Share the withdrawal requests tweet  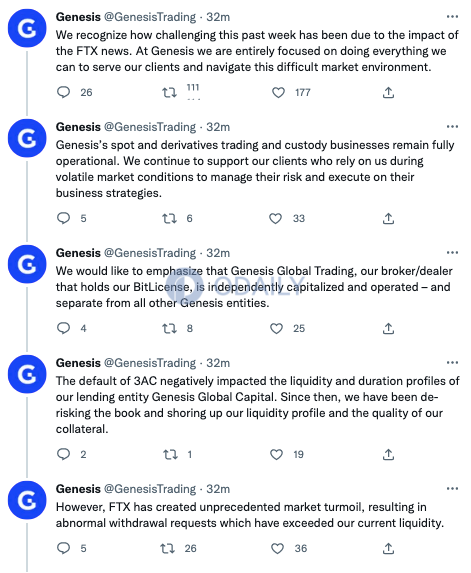coord(388,548)
